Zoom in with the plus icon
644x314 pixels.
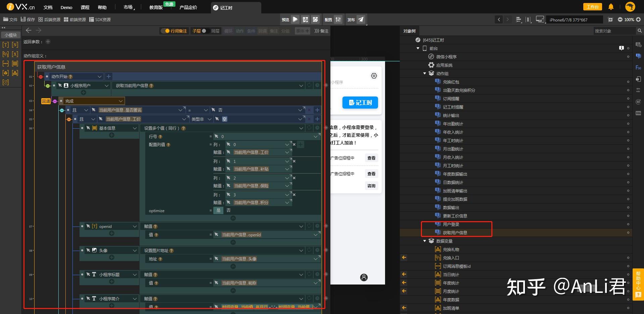(x=638, y=20)
